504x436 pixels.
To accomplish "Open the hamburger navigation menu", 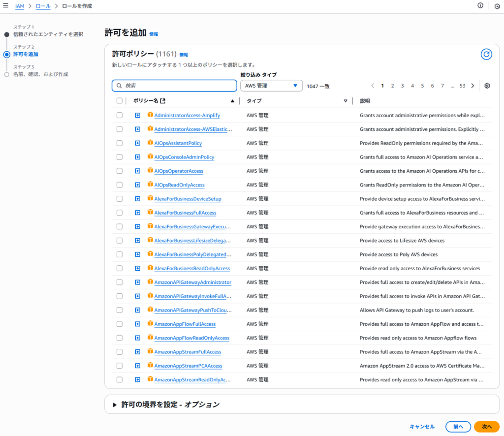I will 5,5.
